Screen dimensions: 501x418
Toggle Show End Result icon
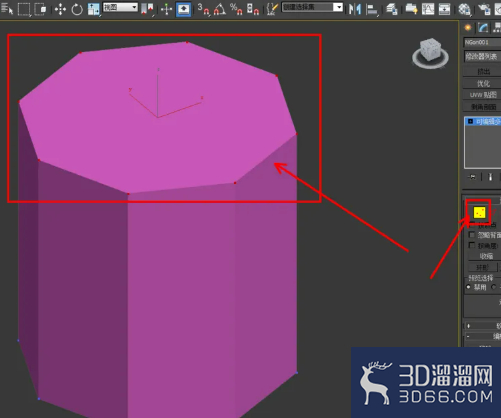[490, 177]
